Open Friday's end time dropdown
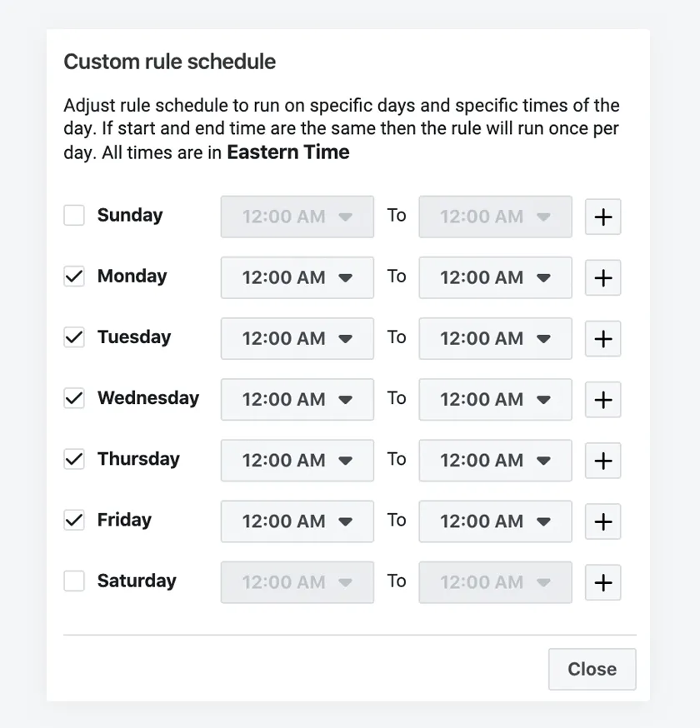 click(495, 521)
